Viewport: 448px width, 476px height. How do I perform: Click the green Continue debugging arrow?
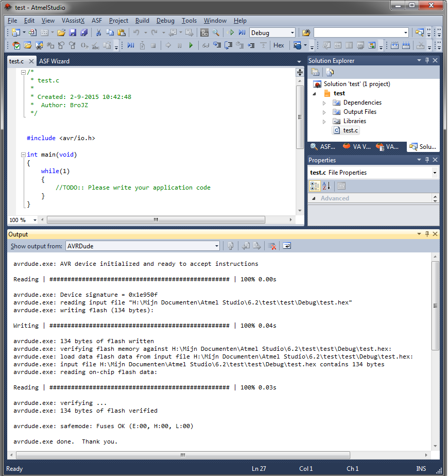tap(191, 45)
